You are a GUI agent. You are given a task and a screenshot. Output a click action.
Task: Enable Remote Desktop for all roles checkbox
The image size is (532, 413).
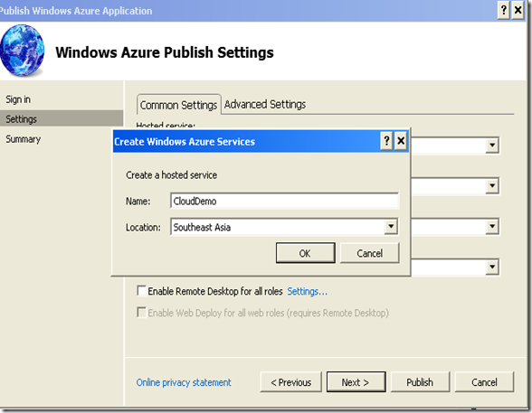click(141, 291)
